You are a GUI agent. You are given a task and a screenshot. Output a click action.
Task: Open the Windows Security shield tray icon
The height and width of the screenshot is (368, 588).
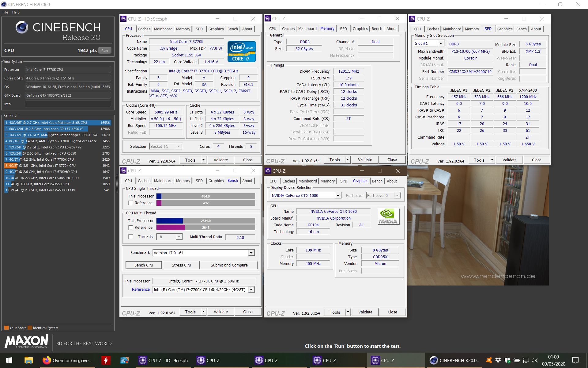(x=507, y=360)
